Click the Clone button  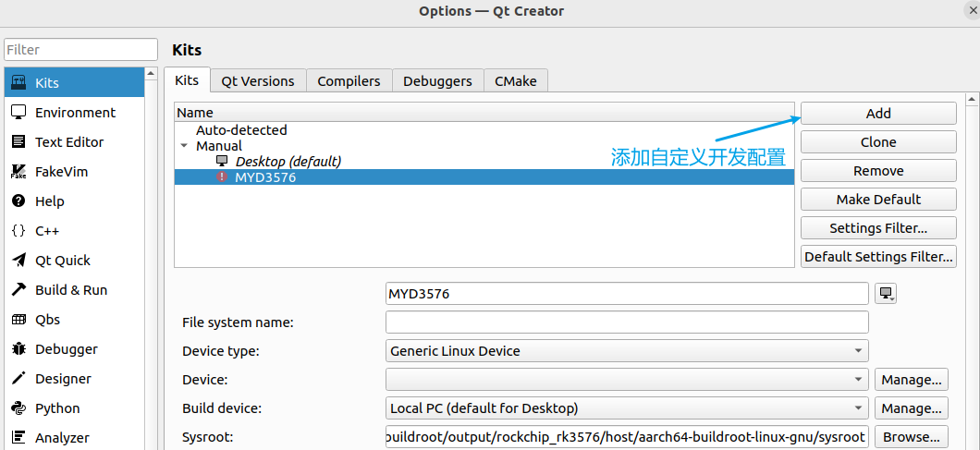point(878,142)
